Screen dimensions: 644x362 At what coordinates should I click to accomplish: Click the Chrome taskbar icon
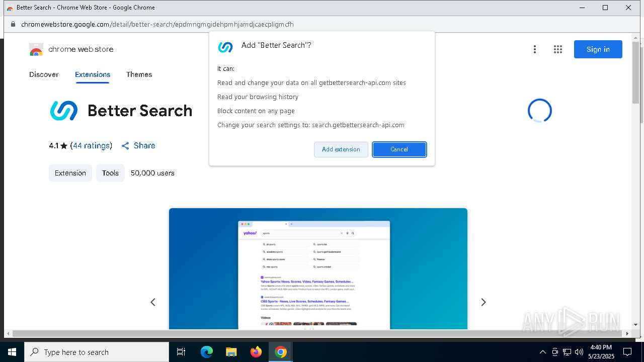pyautogui.click(x=281, y=352)
